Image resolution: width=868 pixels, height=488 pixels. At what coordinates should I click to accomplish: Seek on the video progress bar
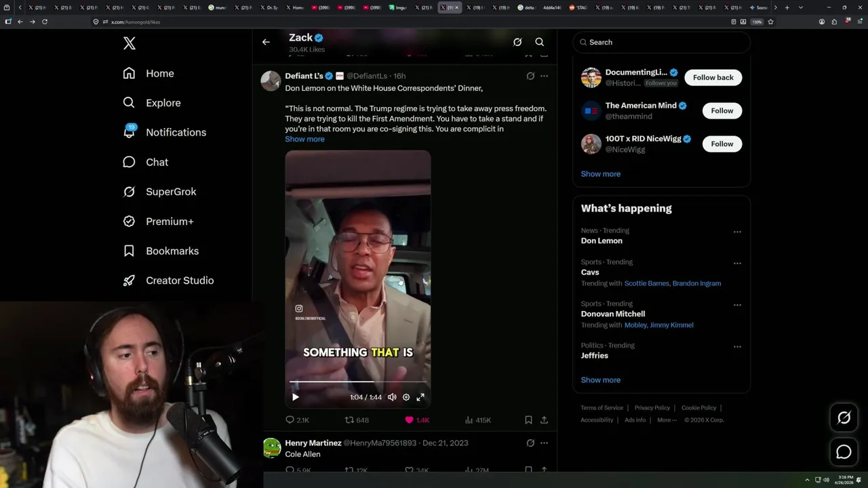click(357, 382)
